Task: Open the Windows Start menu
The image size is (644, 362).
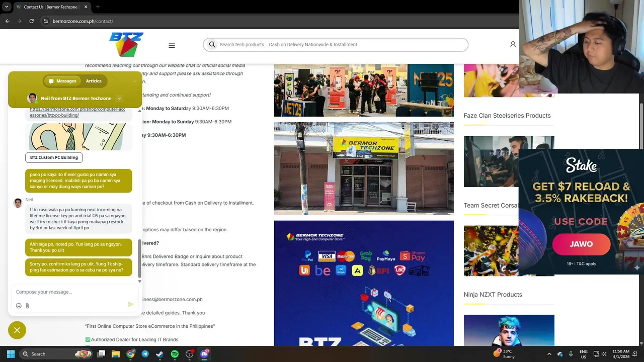Action: (11, 354)
